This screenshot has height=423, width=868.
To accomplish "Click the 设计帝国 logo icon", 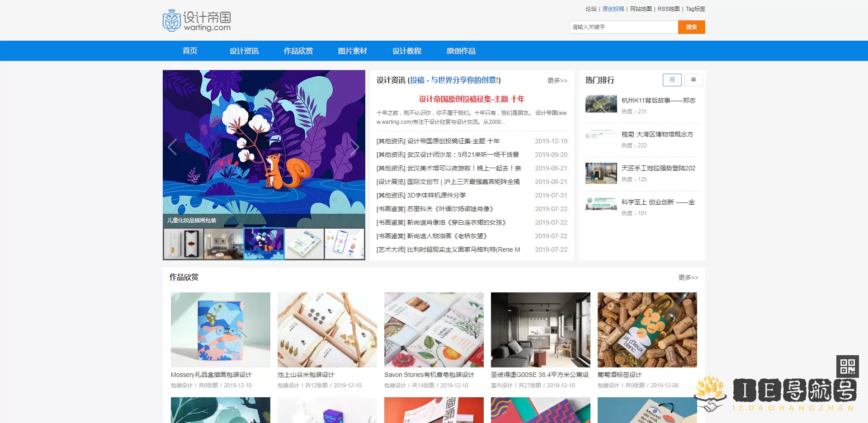I will (x=171, y=20).
